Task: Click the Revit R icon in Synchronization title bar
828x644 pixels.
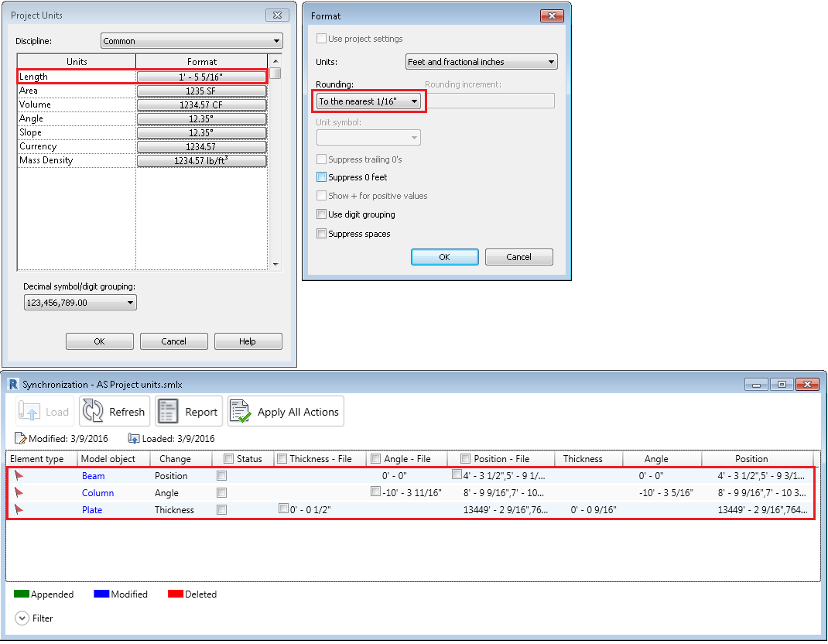Action: pyautogui.click(x=13, y=384)
